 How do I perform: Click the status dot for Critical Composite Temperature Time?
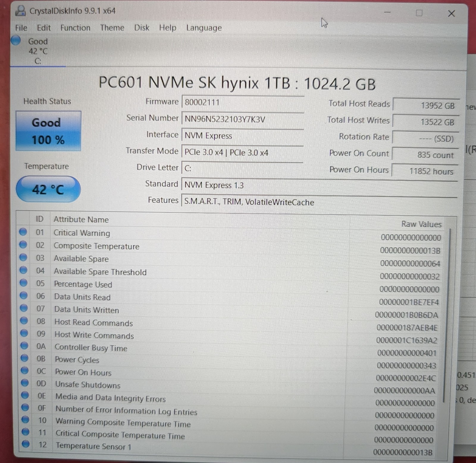click(x=26, y=431)
